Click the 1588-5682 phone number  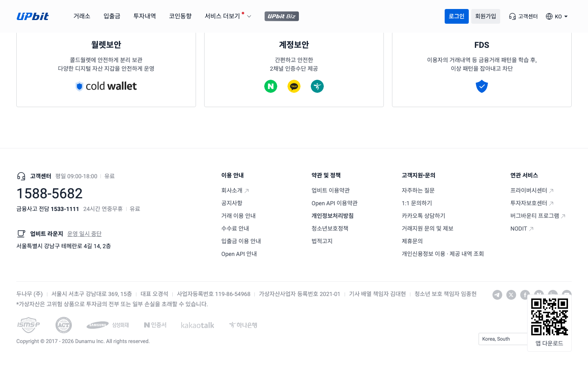[x=49, y=193]
